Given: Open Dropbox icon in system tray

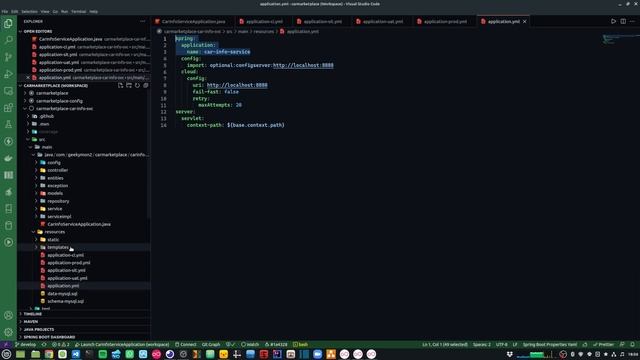Looking at the screenshot, I should click(x=509, y=354).
